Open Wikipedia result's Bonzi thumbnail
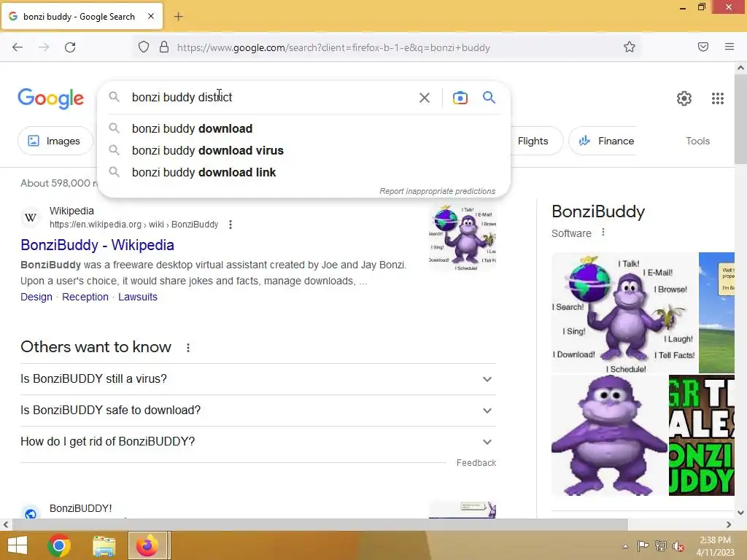The height and width of the screenshot is (560, 747). pyautogui.click(x=462, y=238)
